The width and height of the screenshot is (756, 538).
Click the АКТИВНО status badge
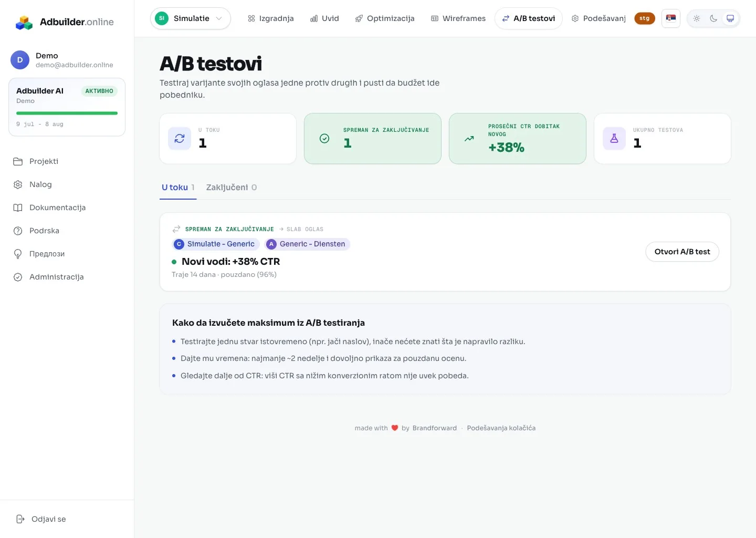coord(99,91)
